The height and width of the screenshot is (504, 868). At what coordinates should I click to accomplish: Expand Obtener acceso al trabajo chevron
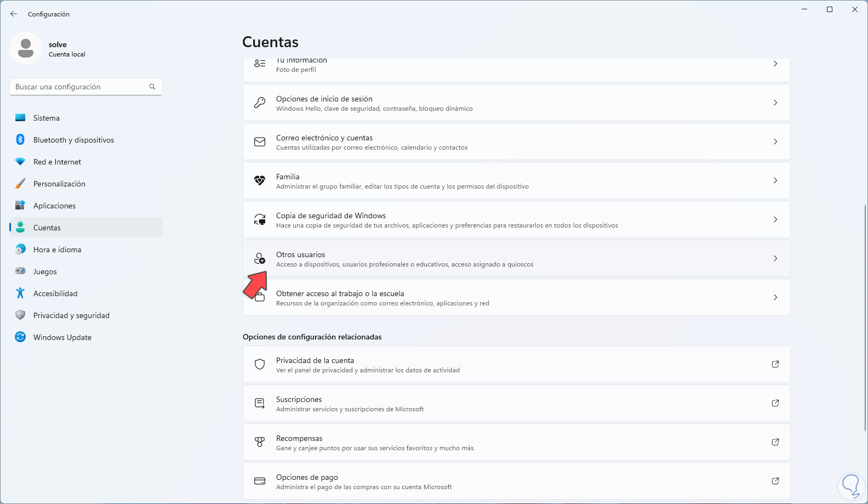click(775, 297)
